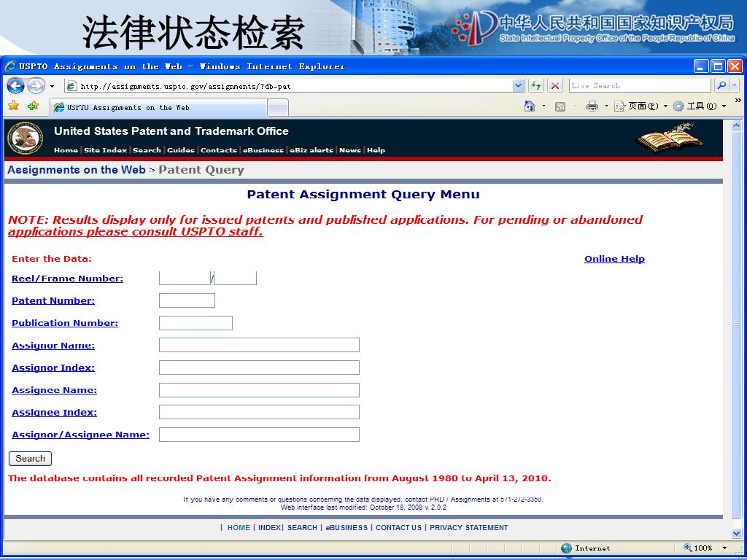Click the Assignor Index input field

click(x=259, y=367)
